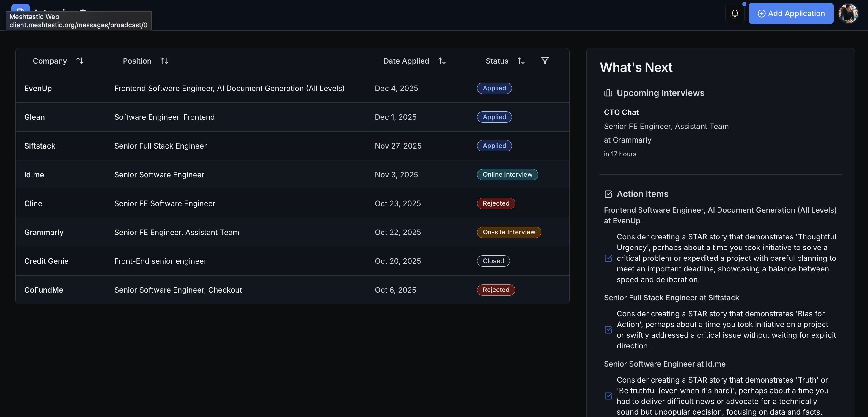Sort by Date Applied arrows
The height and width of the screenshot is (417, 868).
[x=442, y=61]
